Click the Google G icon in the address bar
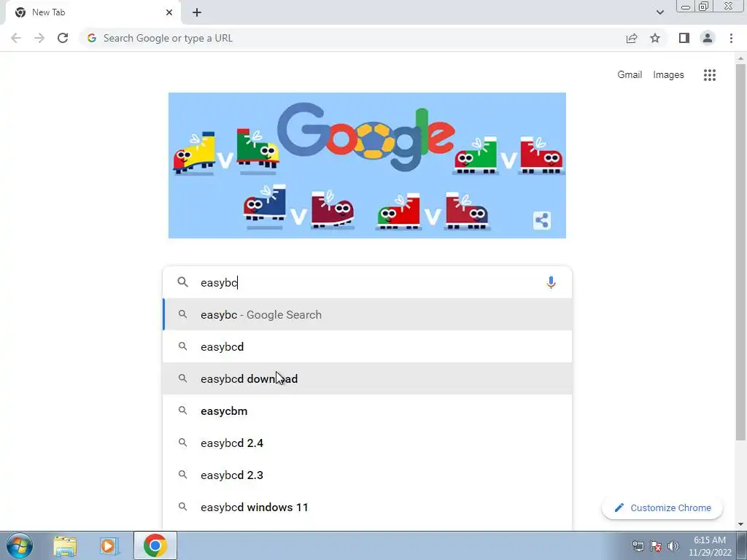Viewport: 747px width, 560px height. pos(92,38)
